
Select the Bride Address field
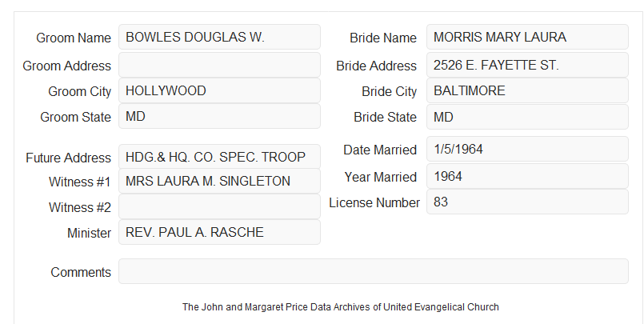(x=527, y=65)
